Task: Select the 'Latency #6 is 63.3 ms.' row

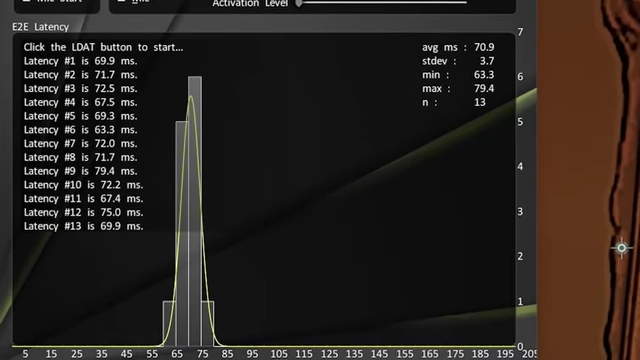Action: click(x=80, y=130)
